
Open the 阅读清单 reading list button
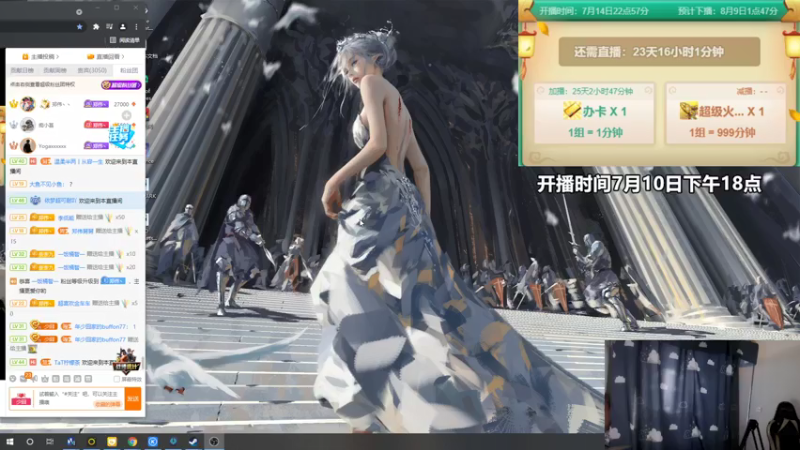coord(124,40)
